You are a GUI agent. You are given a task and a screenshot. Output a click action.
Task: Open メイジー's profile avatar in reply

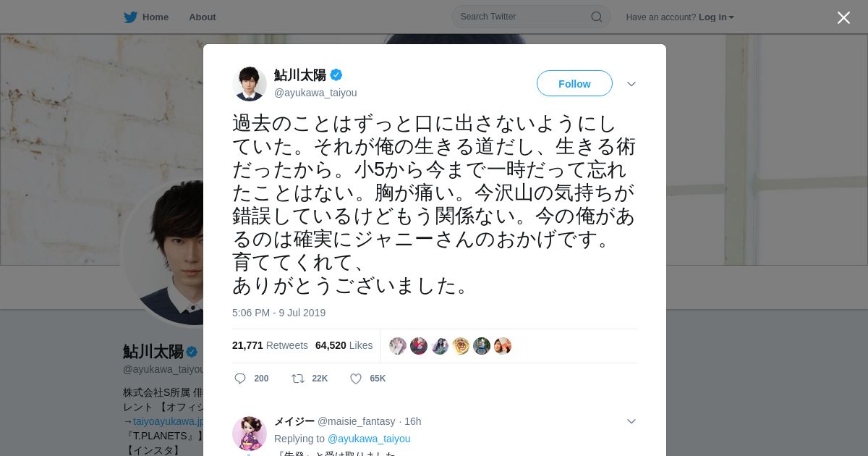click(x=250, y=433)
